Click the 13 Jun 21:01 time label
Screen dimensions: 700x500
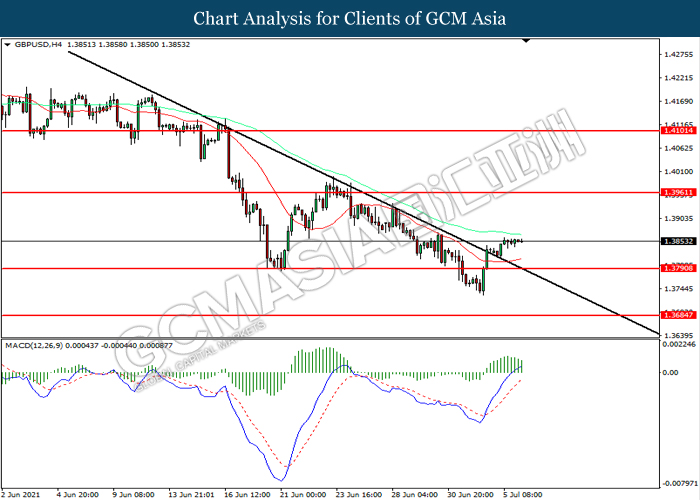click(x=191, y=495)
